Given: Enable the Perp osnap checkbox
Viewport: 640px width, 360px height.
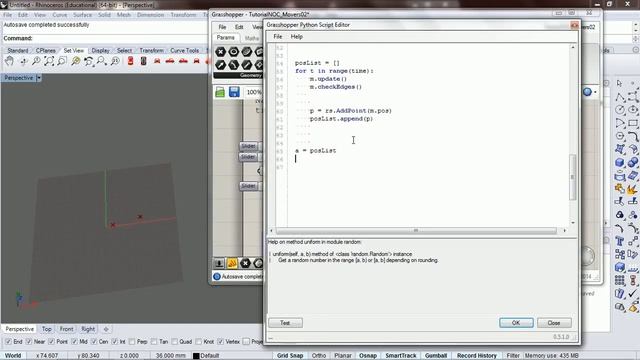Looking at the screenshot, I should (132, 342).
